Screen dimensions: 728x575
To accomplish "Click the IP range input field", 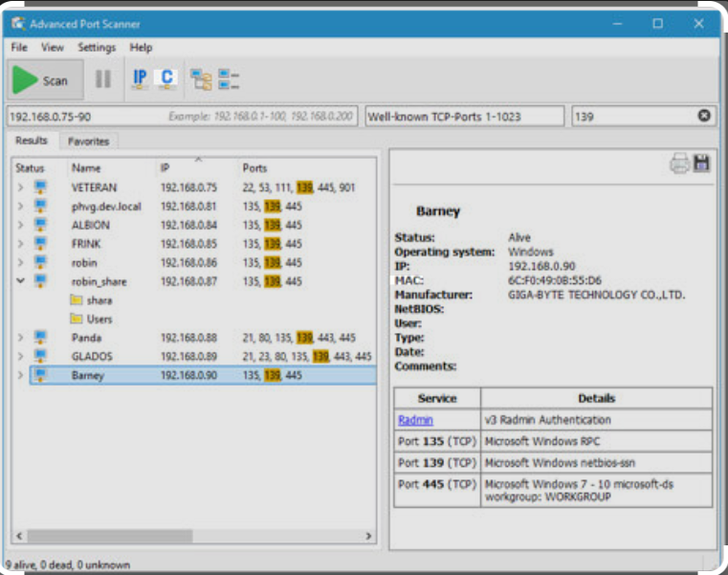I will point(182,116).
